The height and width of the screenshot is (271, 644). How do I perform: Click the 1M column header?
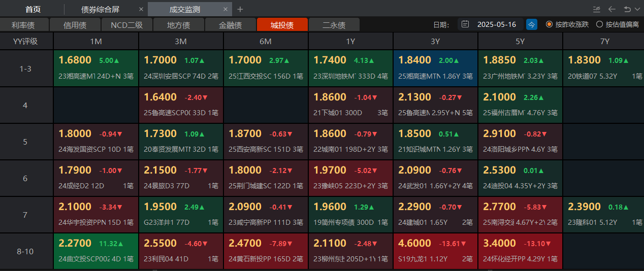(x=96, y=42)
